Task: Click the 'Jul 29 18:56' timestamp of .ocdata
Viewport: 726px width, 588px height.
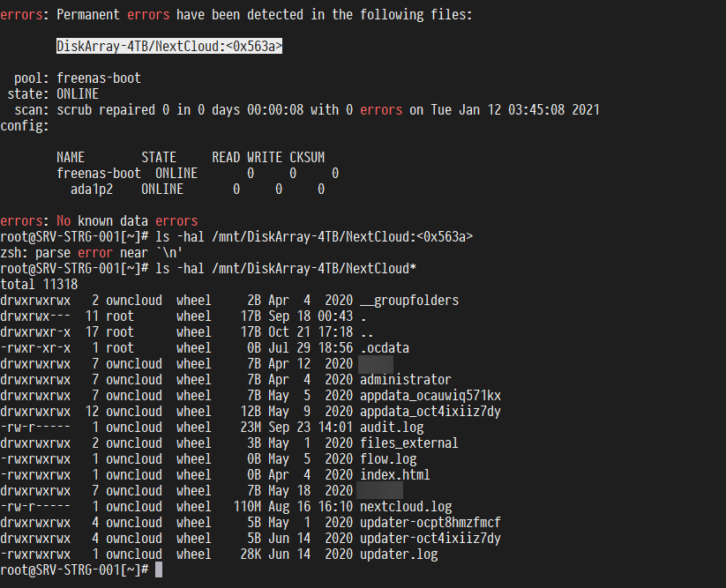Action: coord(311,348)
